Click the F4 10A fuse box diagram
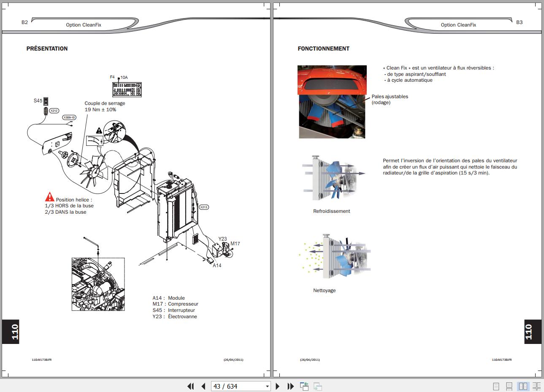This screenshot has width=544, height=392. click(127, 90)
